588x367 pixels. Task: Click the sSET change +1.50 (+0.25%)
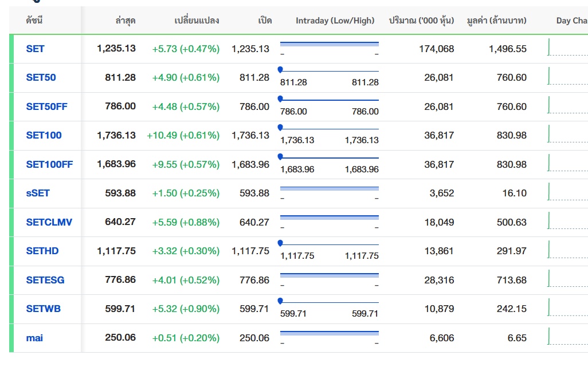coord(186,194)
